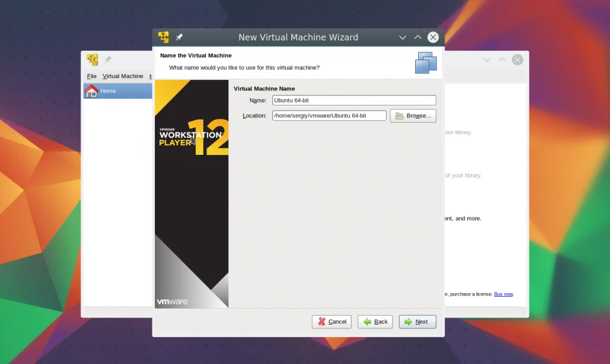Open Virtual Machine menu in background window

[x=123, y=76]
